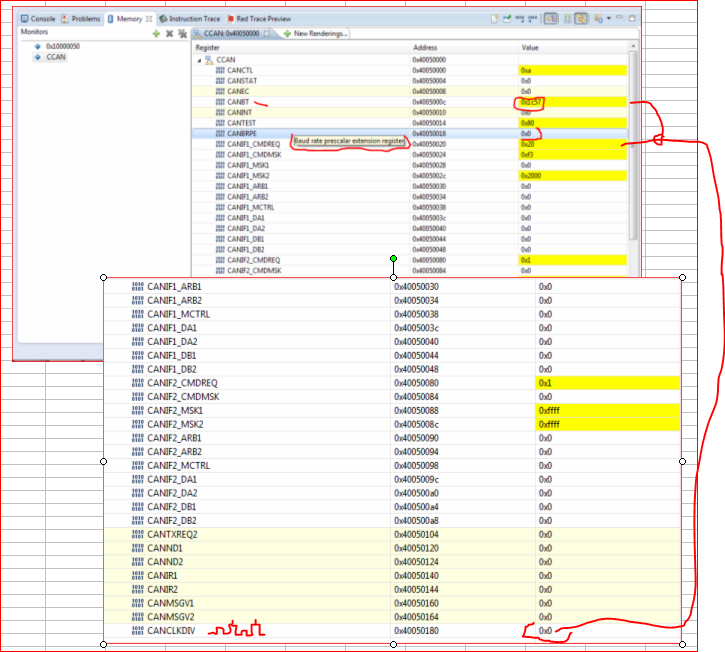Click the 0xf3 value of CANIF1_CMDMSK

pyautogui.click(x=527, y=155)
